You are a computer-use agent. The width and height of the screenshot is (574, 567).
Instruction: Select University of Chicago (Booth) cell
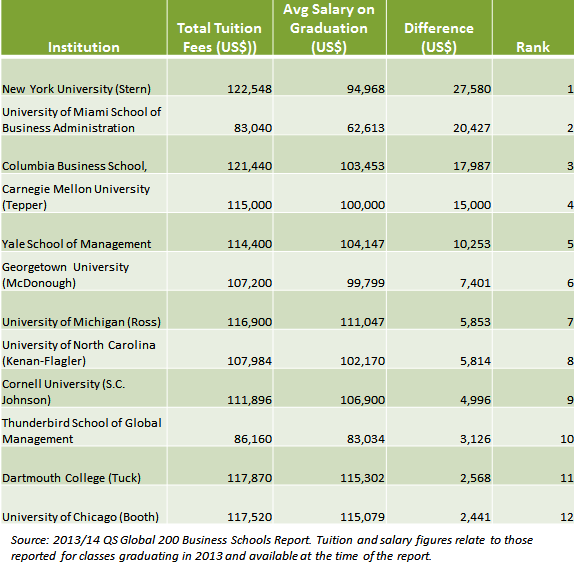84,504
